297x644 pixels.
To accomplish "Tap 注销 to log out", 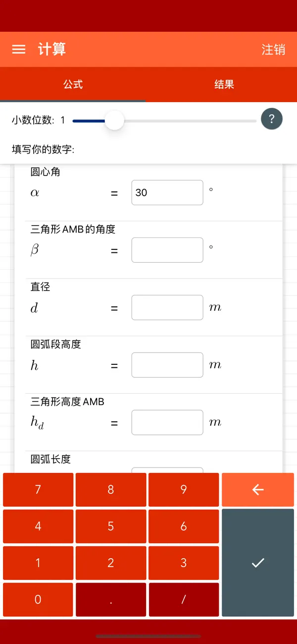I will point(274,49).
